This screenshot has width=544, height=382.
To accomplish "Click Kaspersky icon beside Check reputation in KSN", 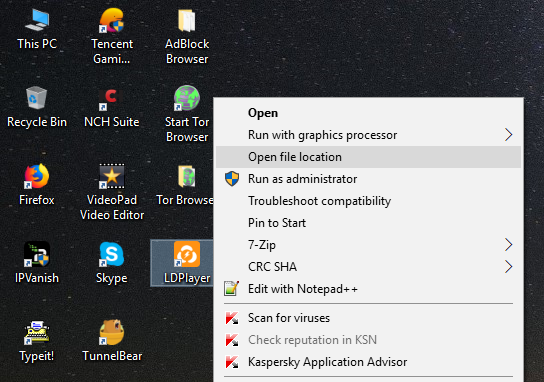I will click(232, 340).
